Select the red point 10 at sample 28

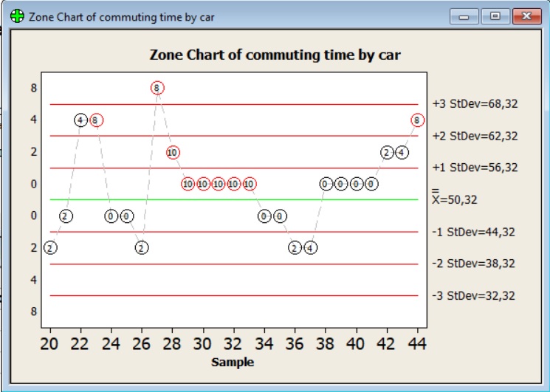pos(173,152)
